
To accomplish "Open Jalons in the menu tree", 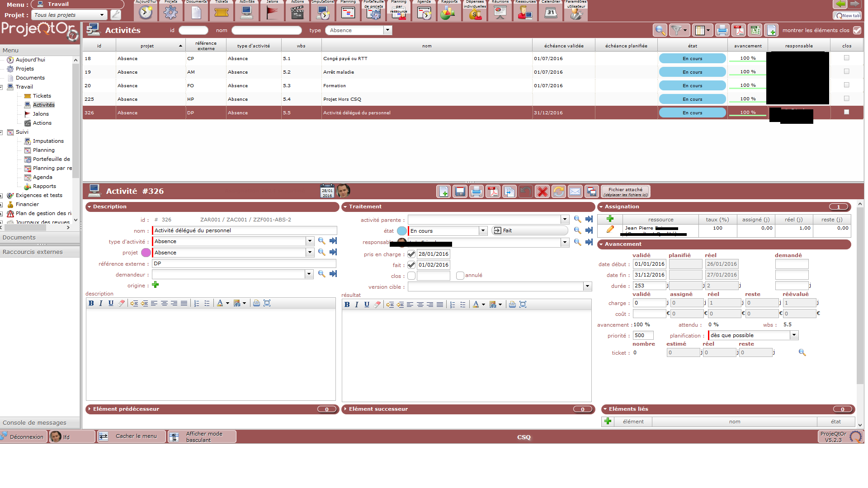I will tap(41, 114).
